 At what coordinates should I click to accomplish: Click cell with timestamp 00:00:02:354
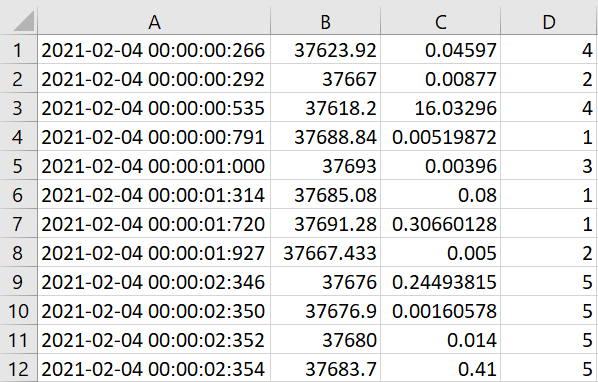click(154, 368)
